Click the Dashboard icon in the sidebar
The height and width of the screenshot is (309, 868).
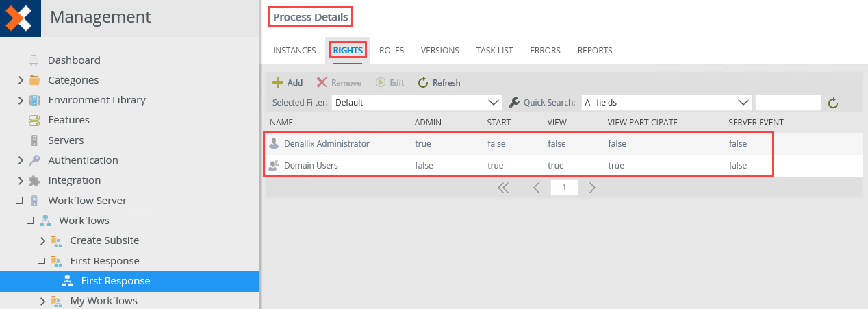click(x=34, y=60)
